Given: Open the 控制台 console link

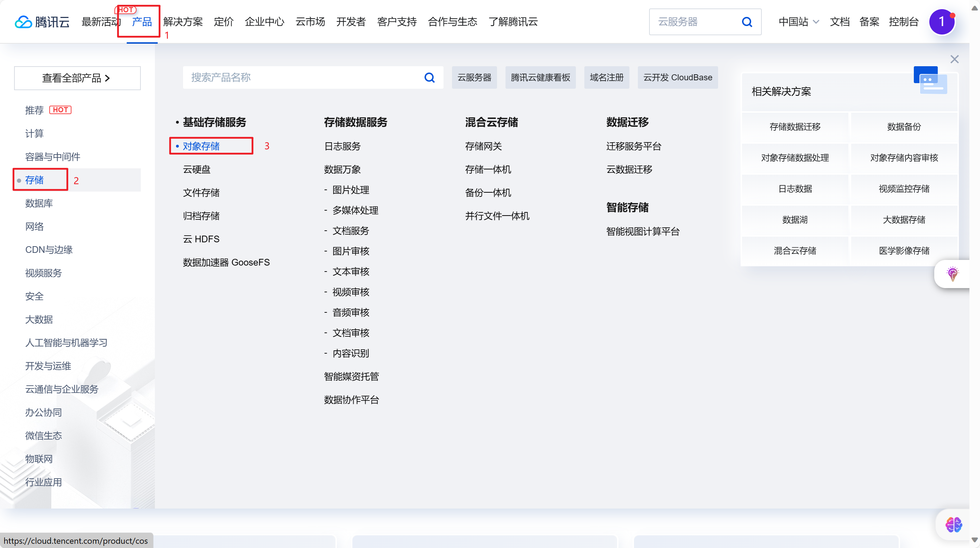Looking at the screenshot, I should [x=904, y=22].
